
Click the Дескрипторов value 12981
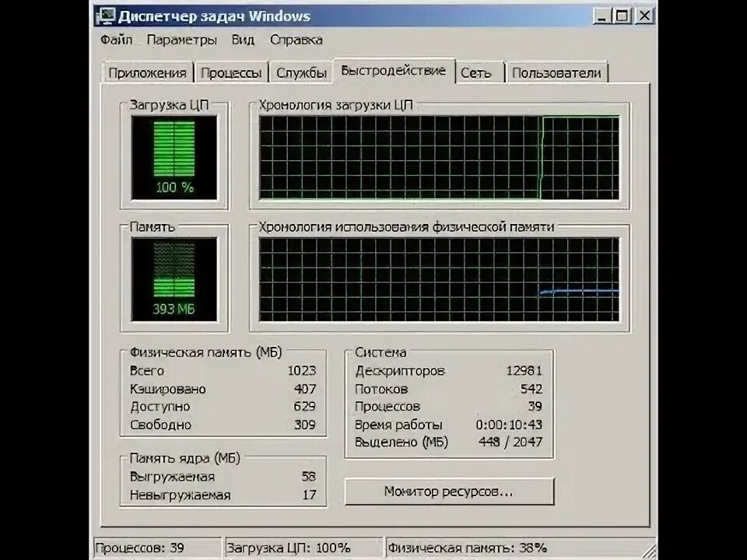524,370
